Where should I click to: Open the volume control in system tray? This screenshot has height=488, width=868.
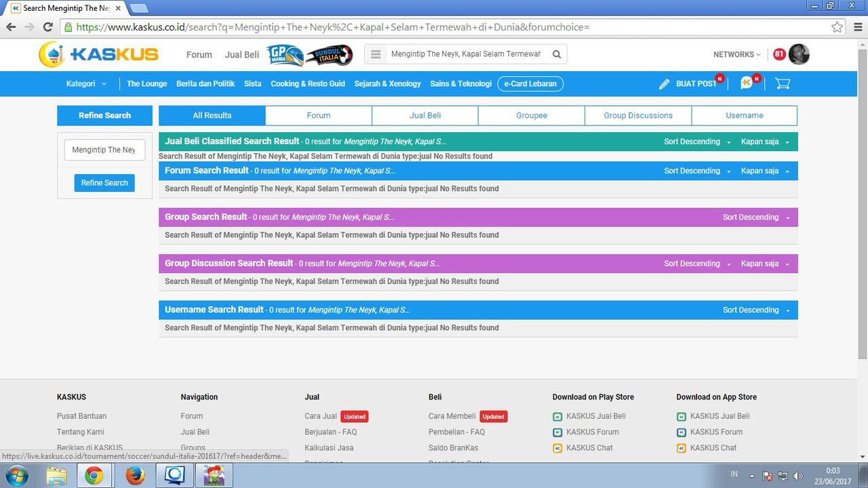[x=798, y=476]
